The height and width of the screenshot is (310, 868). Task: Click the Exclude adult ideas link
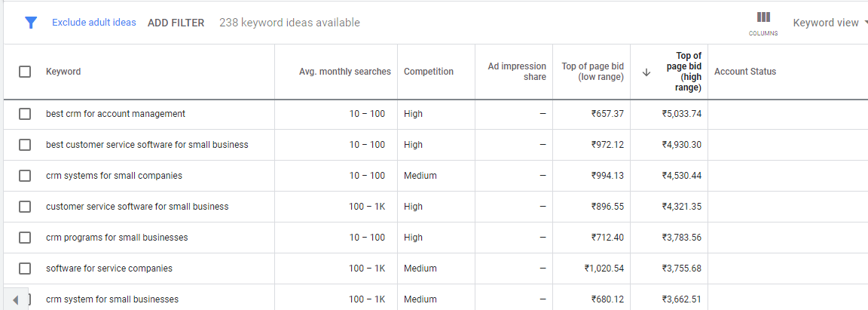click(94, 23)
